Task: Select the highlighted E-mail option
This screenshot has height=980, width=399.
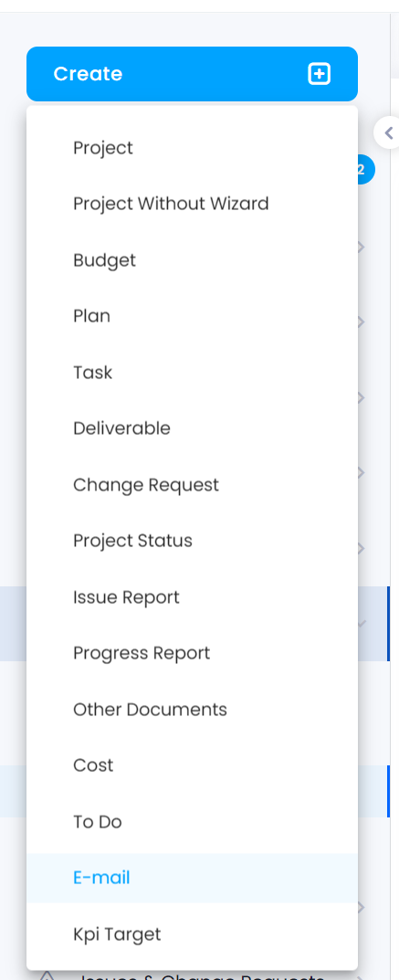Action: point(192,878)
